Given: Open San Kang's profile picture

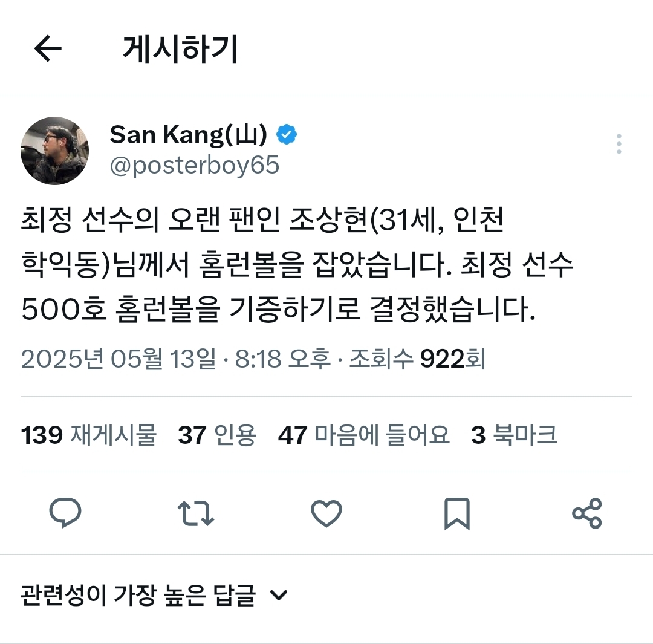Looking at the screenshot, I should coord(54,151).
